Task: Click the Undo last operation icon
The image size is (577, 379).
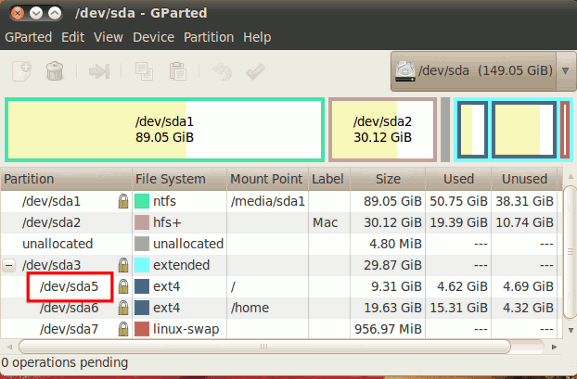Action: [x=222, y=71]
